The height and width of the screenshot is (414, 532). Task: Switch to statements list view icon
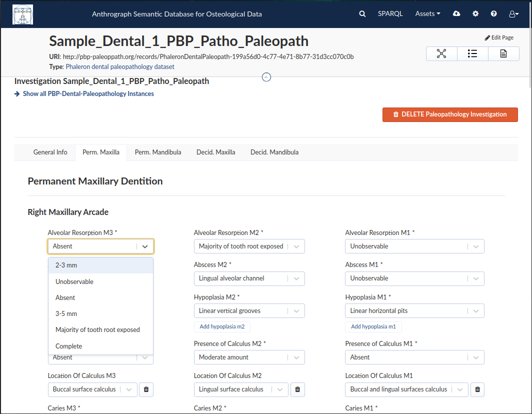pos(472,53)
